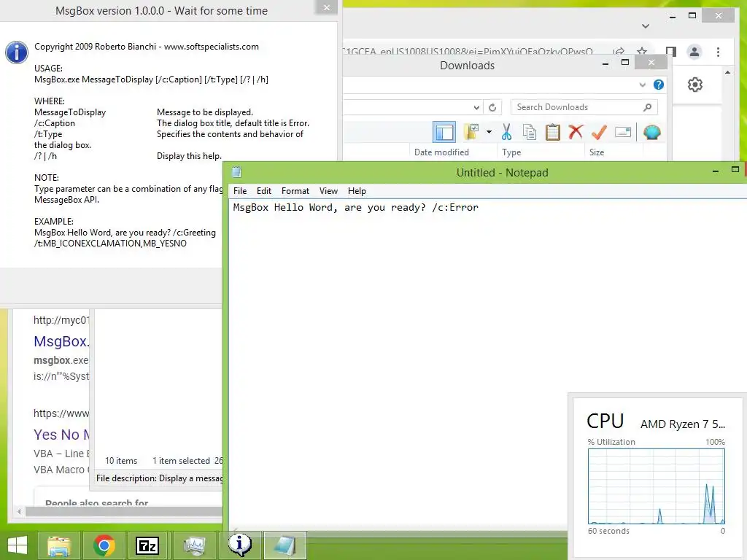Click the Rename icon in Downloads toolbar
This screenshot has width=747, height=560.
623,132
